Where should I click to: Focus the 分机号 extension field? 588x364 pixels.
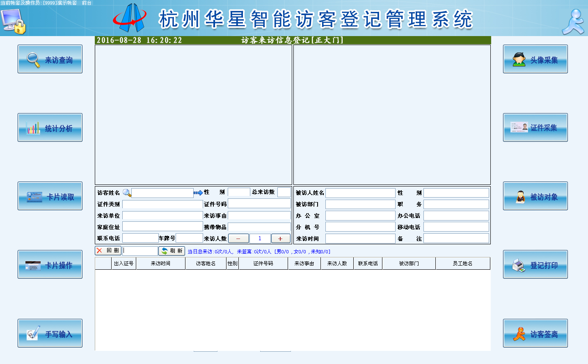[x=360, y=227]
